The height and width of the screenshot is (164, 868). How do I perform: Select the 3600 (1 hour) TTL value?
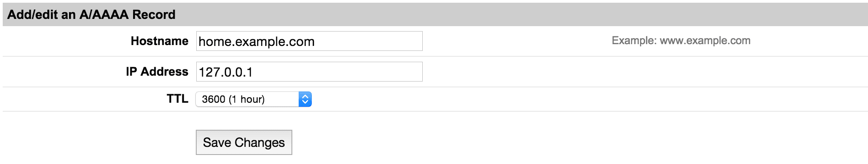(233, 99)
